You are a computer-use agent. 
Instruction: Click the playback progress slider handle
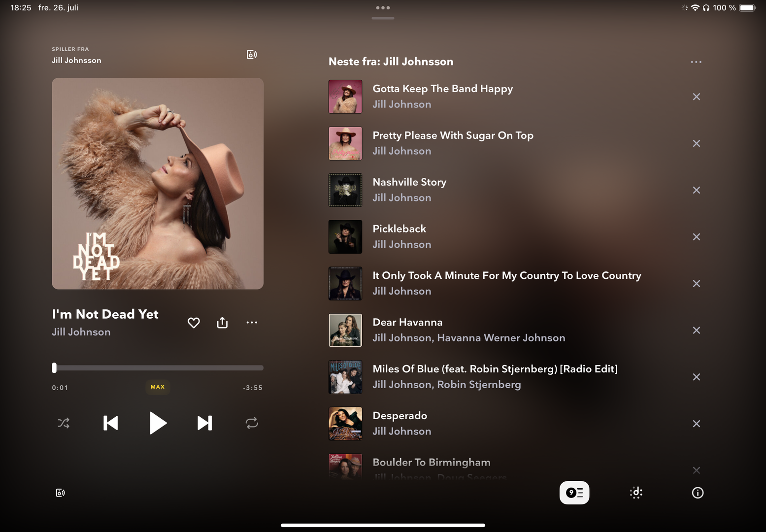pyautogui.click(x=54, y=367)
